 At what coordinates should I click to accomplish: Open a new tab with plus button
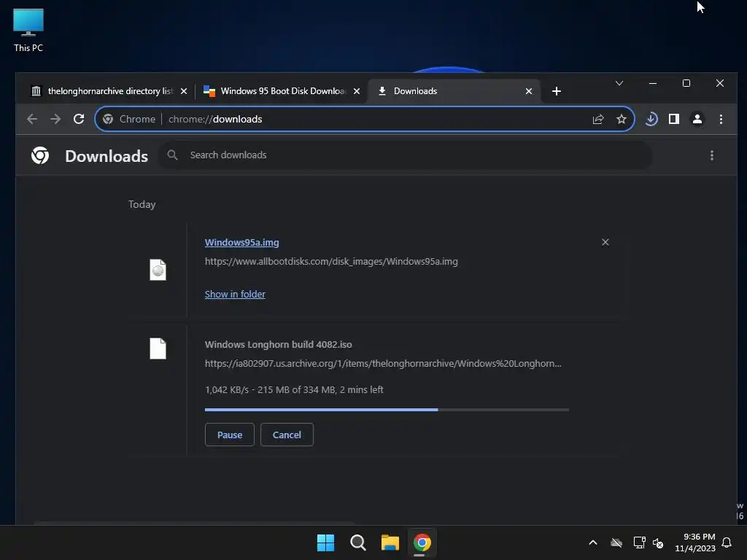point(557,91)
